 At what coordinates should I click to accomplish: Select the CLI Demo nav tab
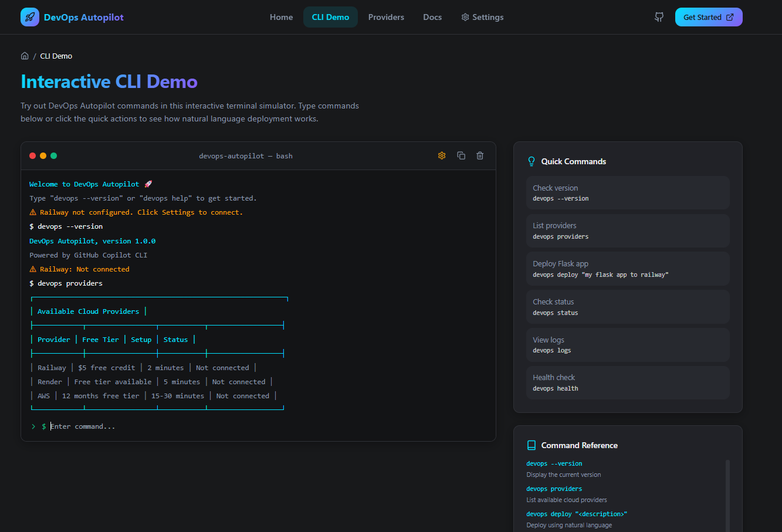(x=330, y=17)
